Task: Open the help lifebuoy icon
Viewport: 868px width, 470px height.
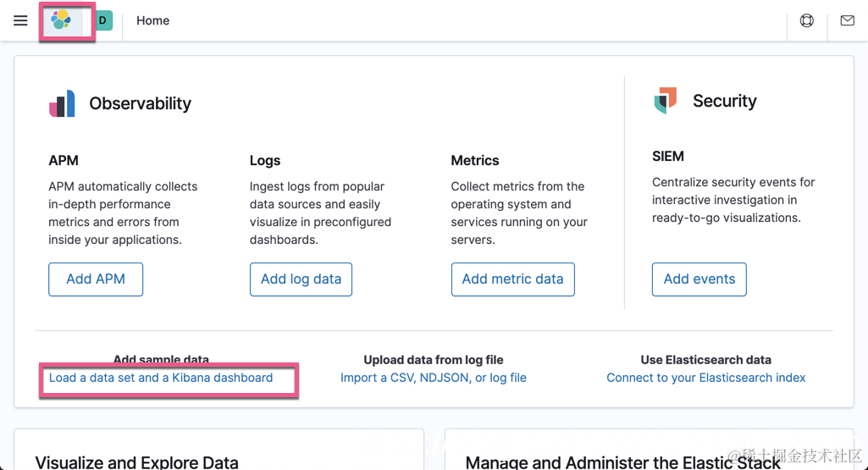Action: coord(806,20)
